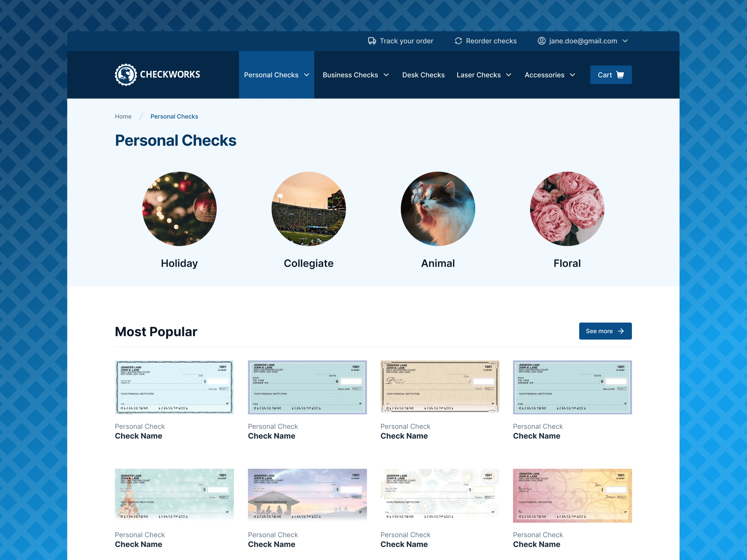The image size is (747, 560).
Task: Click the Desk Checks menu item
Action: point(423,75)
